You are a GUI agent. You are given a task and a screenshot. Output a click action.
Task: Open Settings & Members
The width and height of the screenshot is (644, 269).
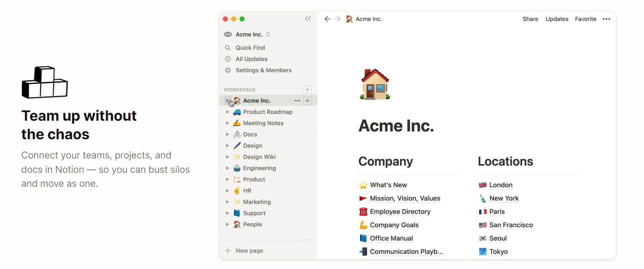tap(263, 70)
